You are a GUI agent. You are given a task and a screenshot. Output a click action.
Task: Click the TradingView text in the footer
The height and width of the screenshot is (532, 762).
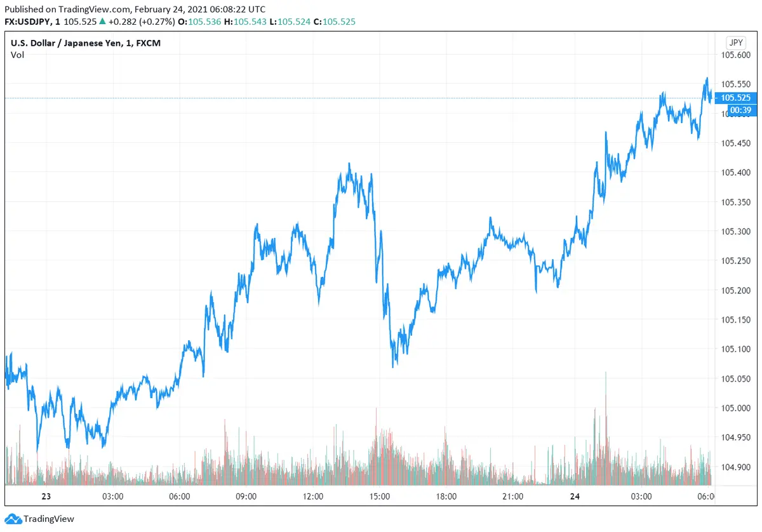click(x=49, y=519)
